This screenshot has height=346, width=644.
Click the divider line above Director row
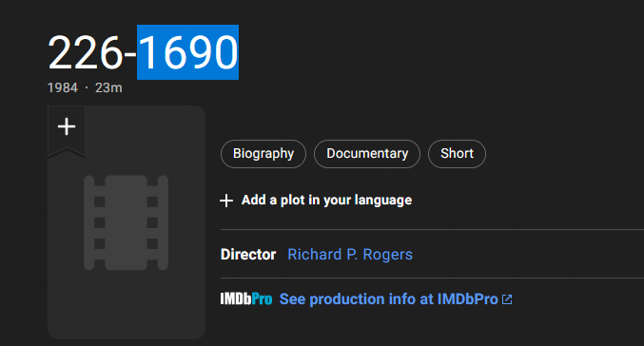tap(432, 229)
